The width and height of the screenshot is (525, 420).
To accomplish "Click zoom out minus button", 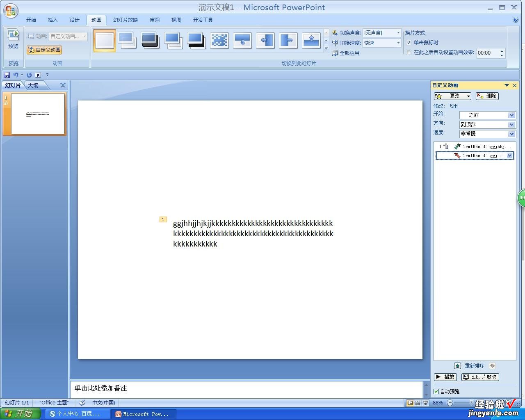I will 450,403.
